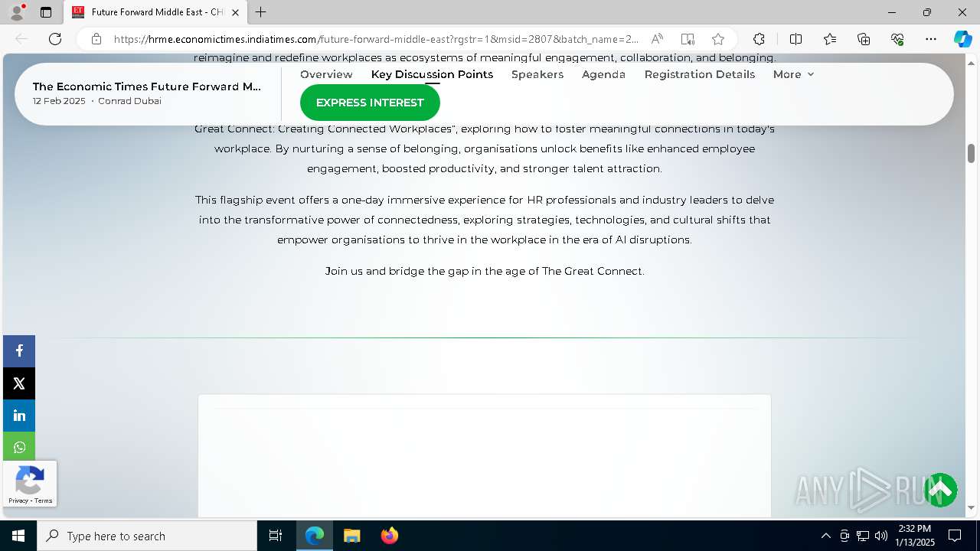This screenshot has height=551, width=980.
Task: Share page on X (Twitter)
Action: click(19, 383)
